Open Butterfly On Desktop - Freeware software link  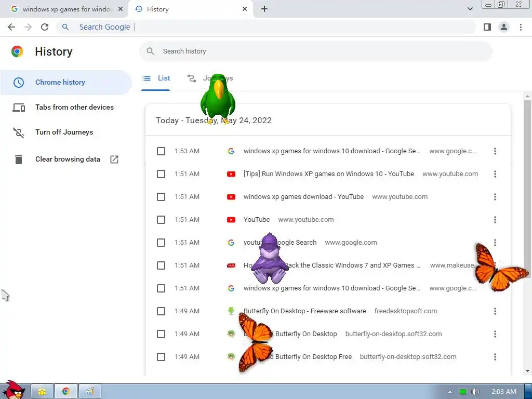(304, 311)
